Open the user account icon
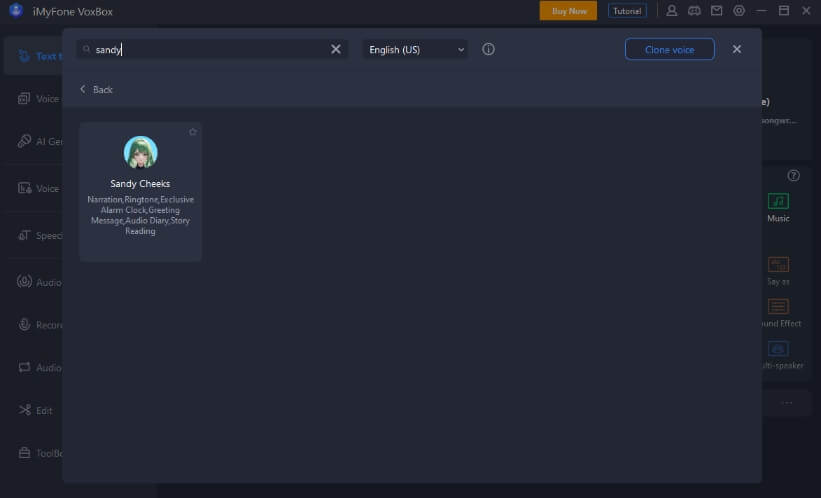 [x=671, y=11]
